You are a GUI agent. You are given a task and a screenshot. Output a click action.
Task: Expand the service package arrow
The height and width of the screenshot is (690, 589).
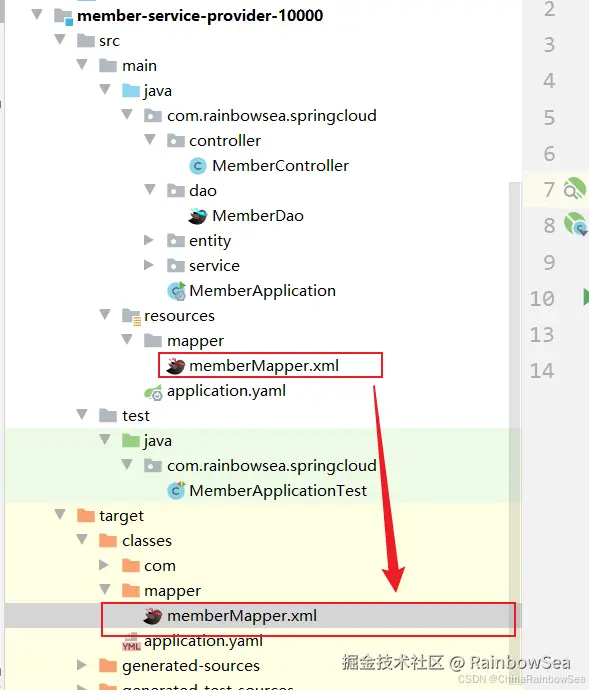coord(149,265)
